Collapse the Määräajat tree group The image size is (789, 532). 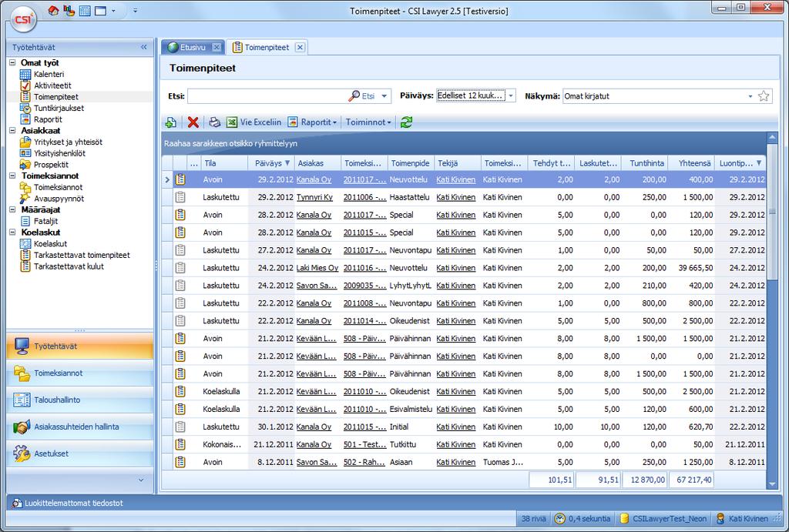[x=12, y=209]
